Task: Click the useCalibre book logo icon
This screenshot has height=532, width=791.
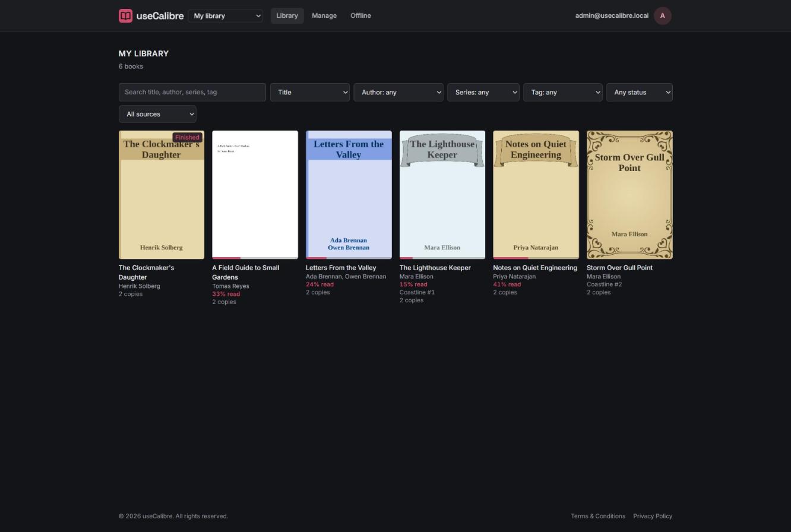Action: pos(125,16)
